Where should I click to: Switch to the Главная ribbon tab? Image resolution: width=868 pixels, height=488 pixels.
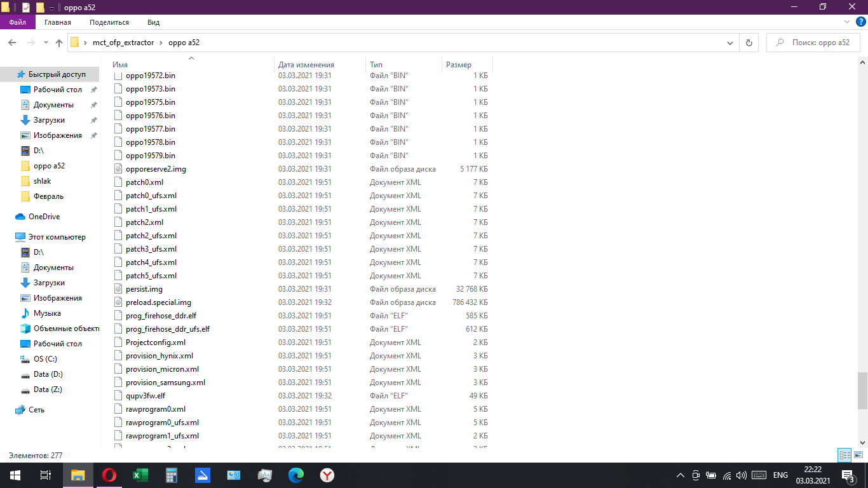click(x=58, y=22)
